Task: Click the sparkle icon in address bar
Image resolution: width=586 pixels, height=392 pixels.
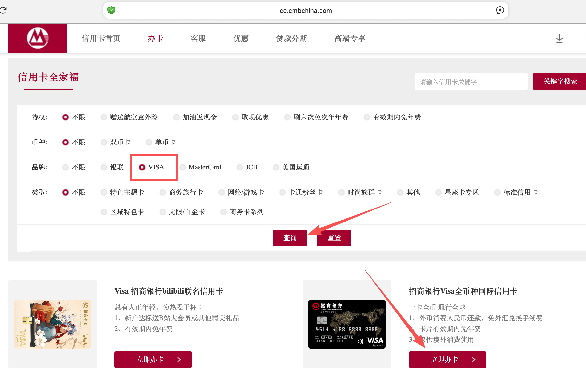Action: (x=500, y=10)
